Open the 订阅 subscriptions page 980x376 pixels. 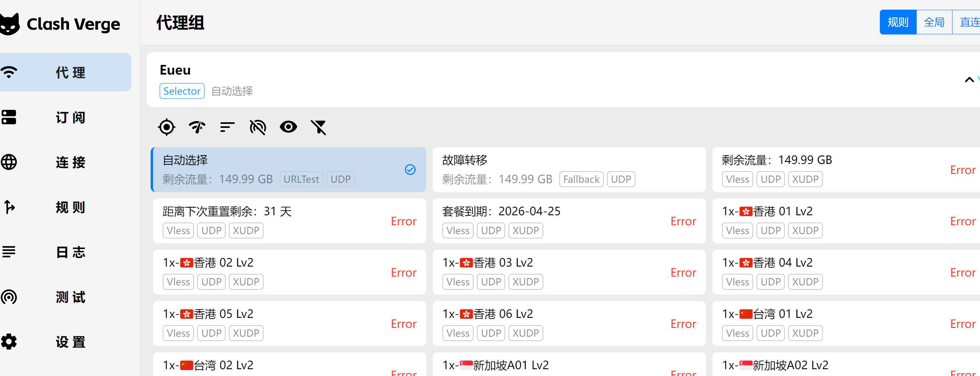click(65, 117)
